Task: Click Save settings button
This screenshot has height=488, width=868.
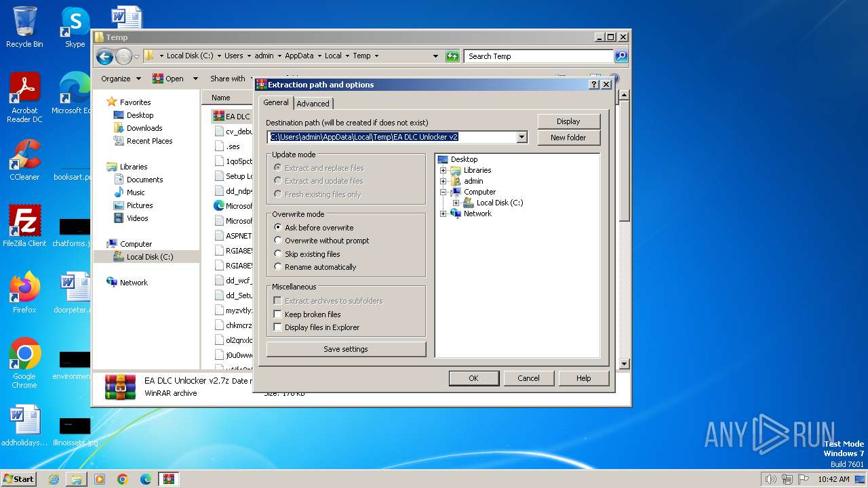Action: pyautogui.click(x=346, y=349)
